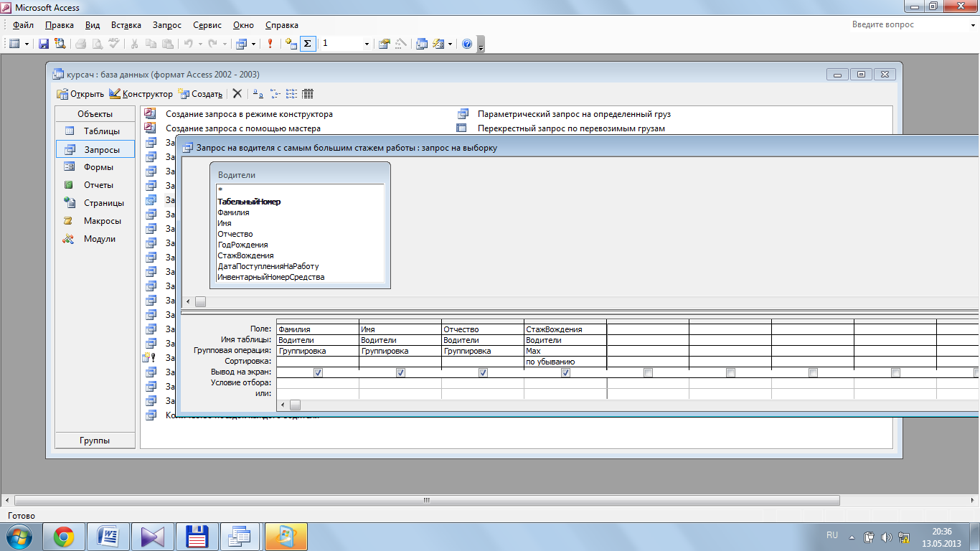Expand the View mode dropdown arrow
Screen dimensions: 980x551
[x=27, y=44]
